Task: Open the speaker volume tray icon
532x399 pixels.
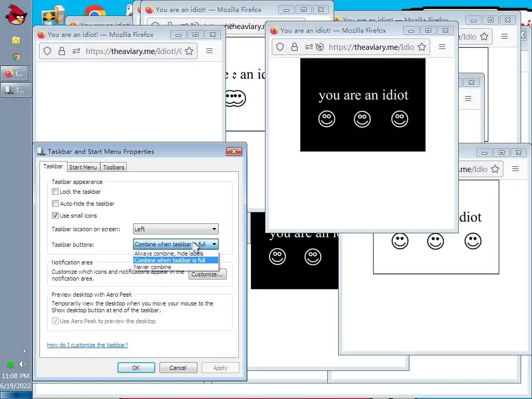Action: (x=23, y=364)
